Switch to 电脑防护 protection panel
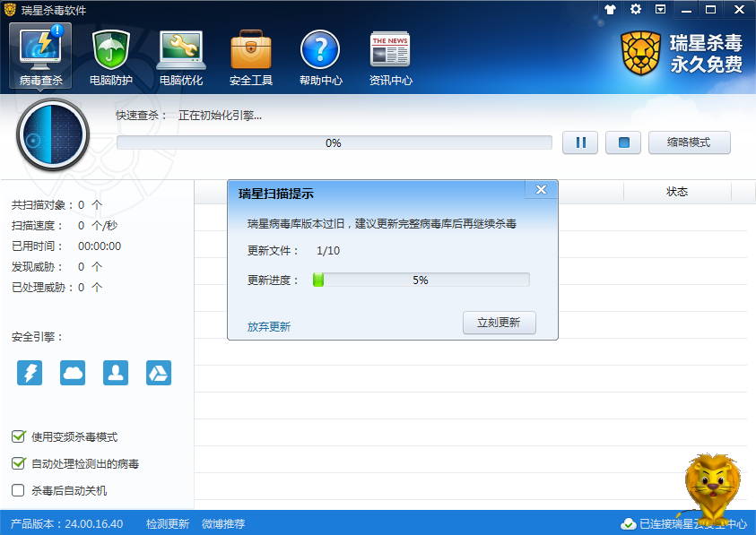 (109, 54)
